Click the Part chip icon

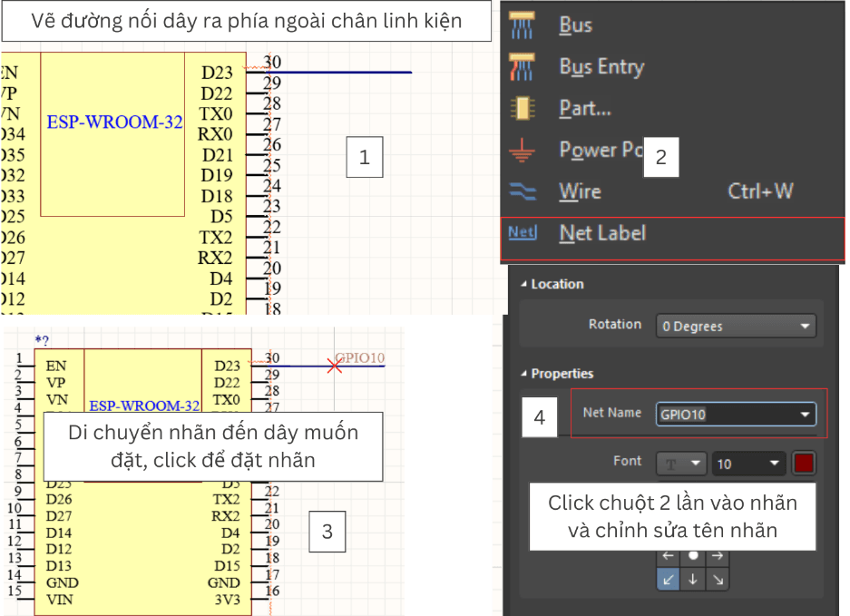(523, 109)
